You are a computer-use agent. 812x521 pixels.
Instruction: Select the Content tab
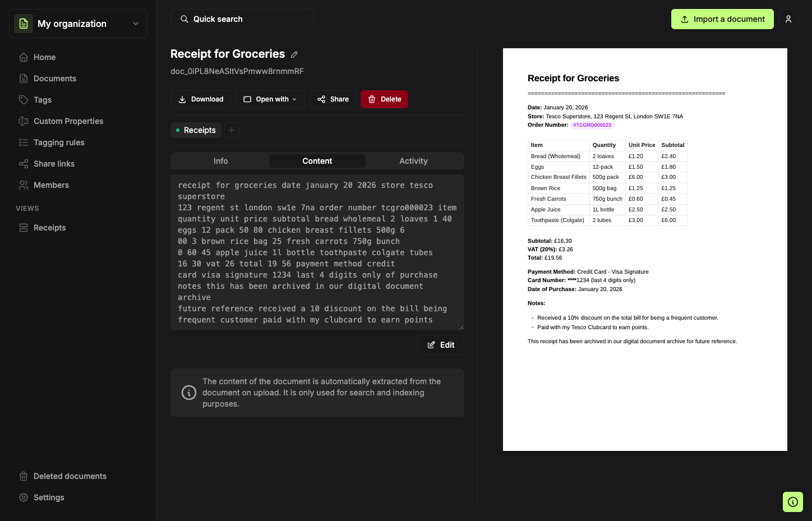[317, 161]
